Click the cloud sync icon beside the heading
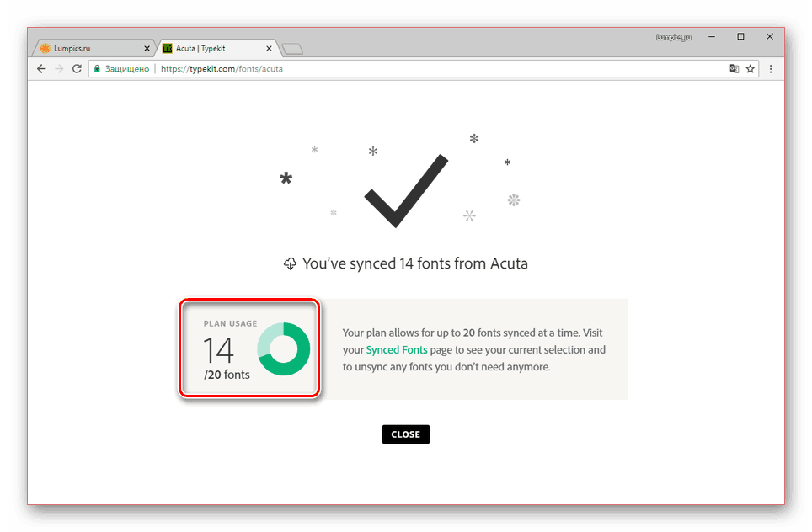This screenshot has height=532, width=812. [x=290, y=264]
